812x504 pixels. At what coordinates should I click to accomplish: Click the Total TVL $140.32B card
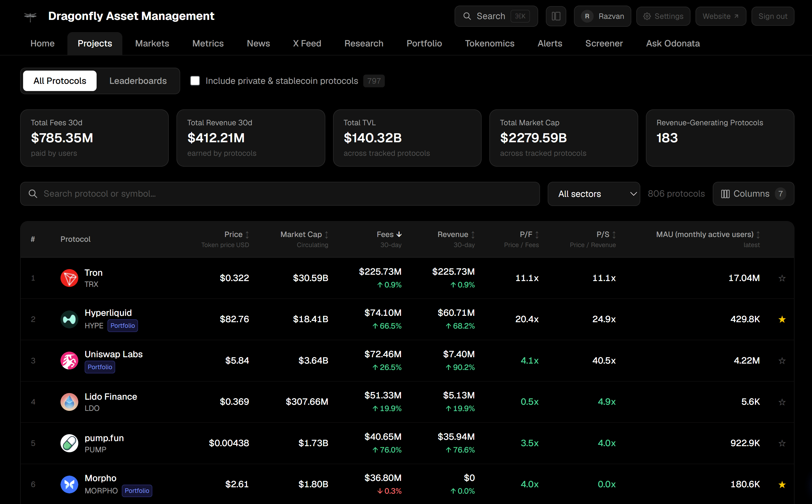[407, 138]
